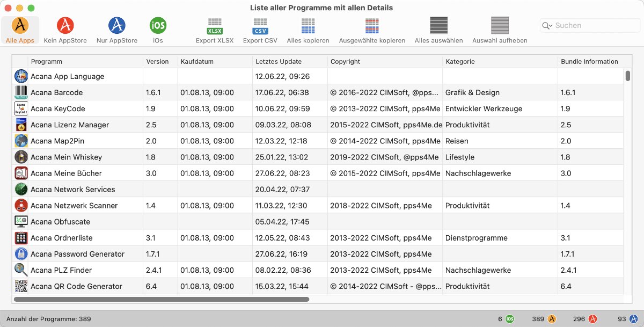Screen dimensions: 644x327
Task: Click the search magnifier dropdown icon
Action: point(547,25)
